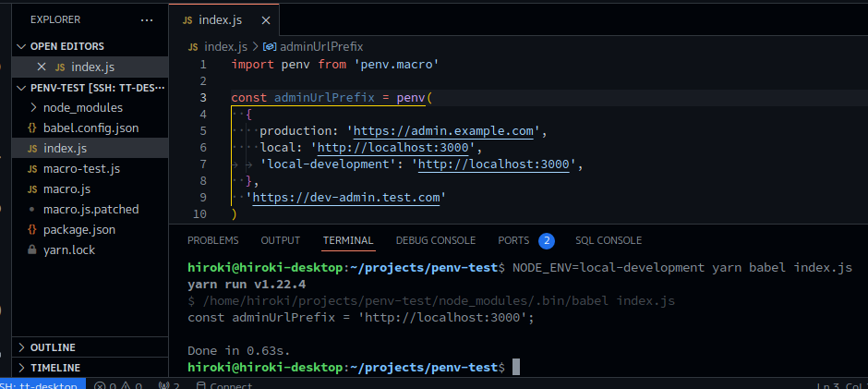Click the JS icon of macro-test.js file
This screenshot has height=389, width=868.
32,168
